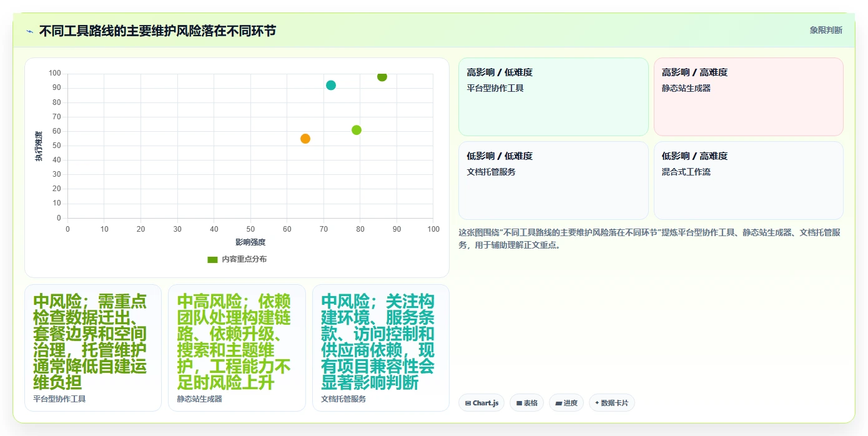Click the y-axis tick value 100
The width and height of the screenshot is (868, 436).
[55, 74]
